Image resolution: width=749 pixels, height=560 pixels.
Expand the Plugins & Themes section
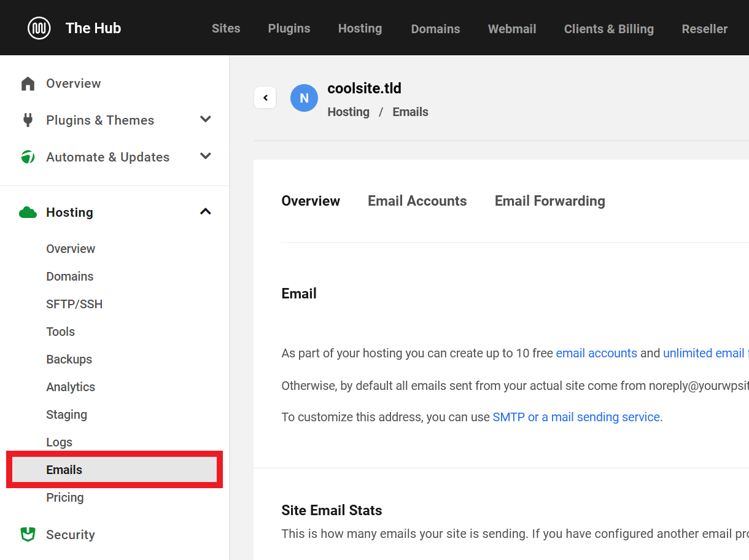tap(206, 119)
